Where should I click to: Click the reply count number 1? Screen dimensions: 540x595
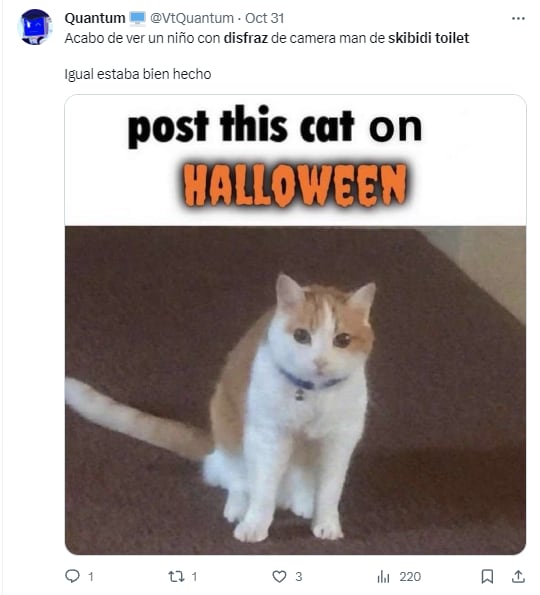click(x=91, y=577)
